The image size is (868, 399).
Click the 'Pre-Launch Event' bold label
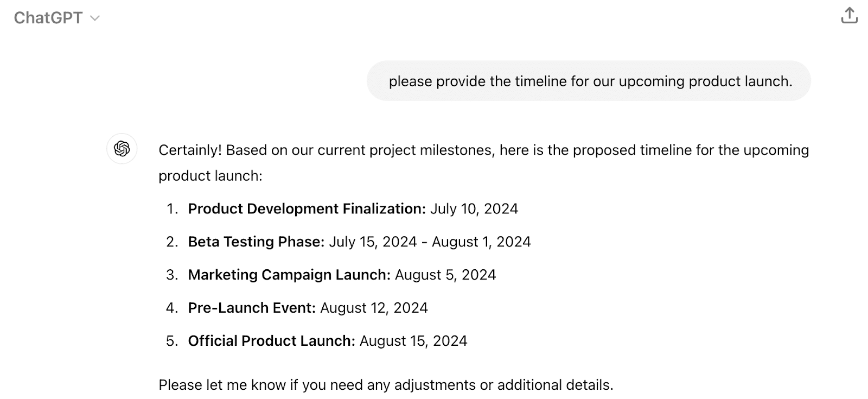pos(252,308)
